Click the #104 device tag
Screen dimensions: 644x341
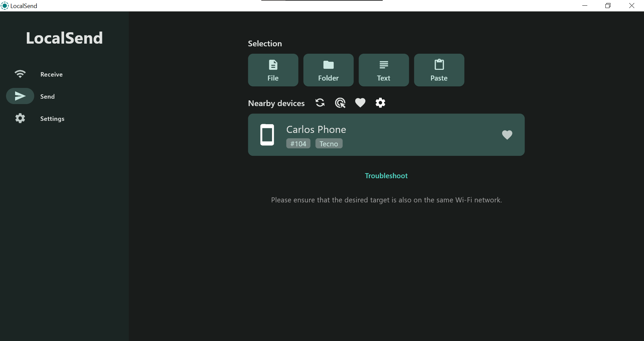click(298, 144)
